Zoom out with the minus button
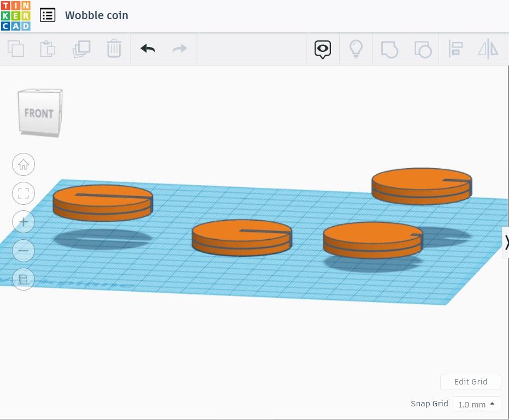509x420 pixels. (x=23, y=251)
